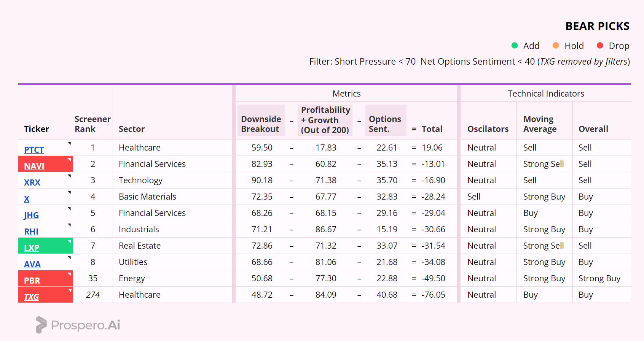Select the Screener Rank column header
Viewport: 644px width, 341px height.
click(92, 124)
